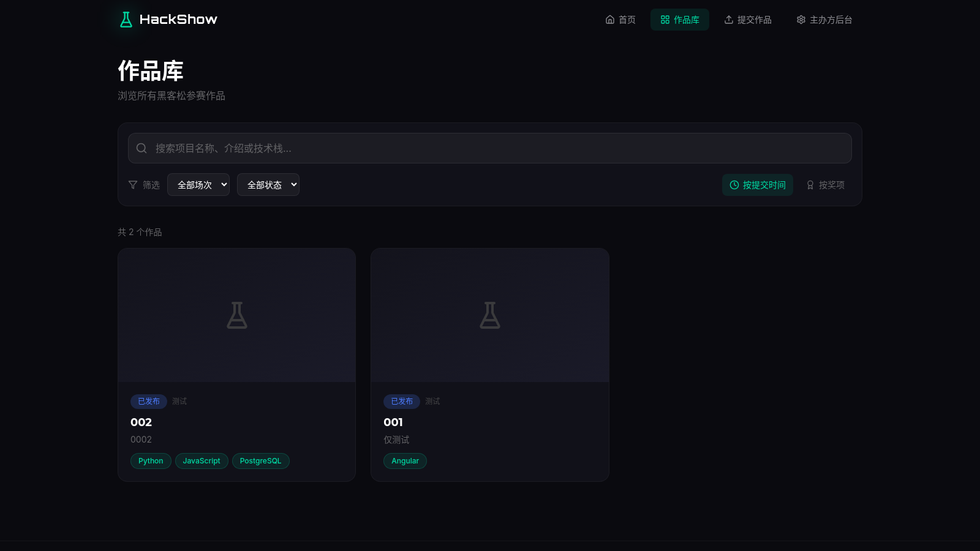Click the 已发布 badge on project 001
Image resolution: width=980 pixels, height=551 pixels.
[402, 402]
